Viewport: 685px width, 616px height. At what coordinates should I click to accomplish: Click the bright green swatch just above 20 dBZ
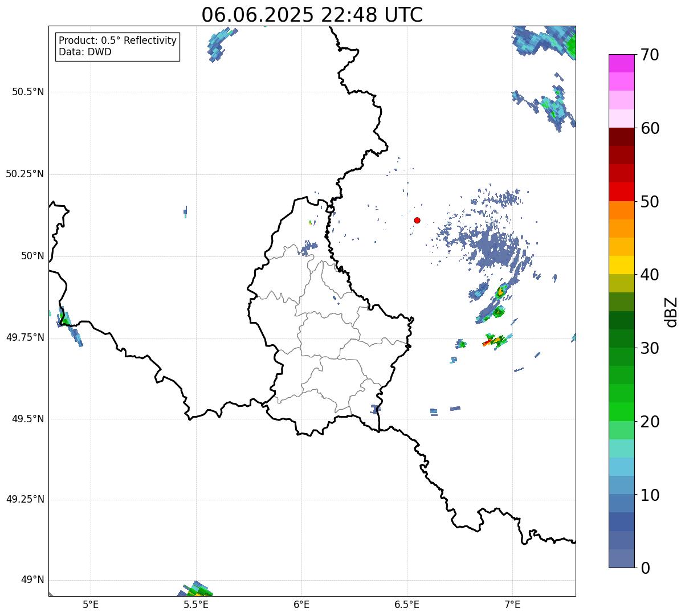pos(622,411)
